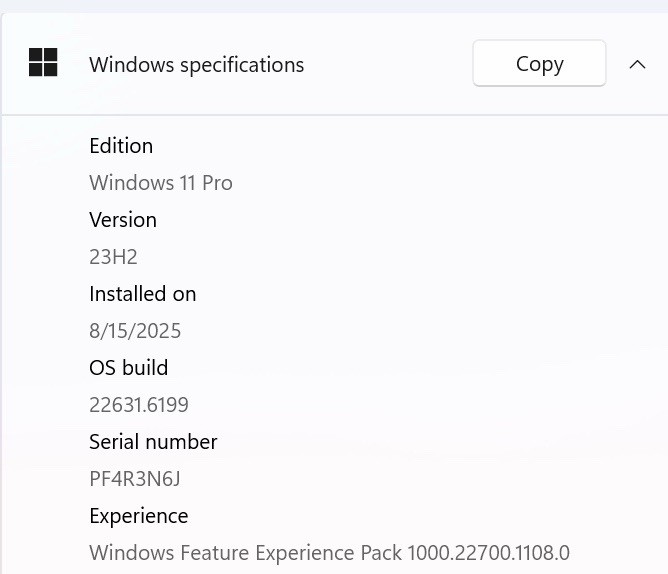Click the 8/15/2025 install date
668x574 pixels.
[x=135, y=331]
